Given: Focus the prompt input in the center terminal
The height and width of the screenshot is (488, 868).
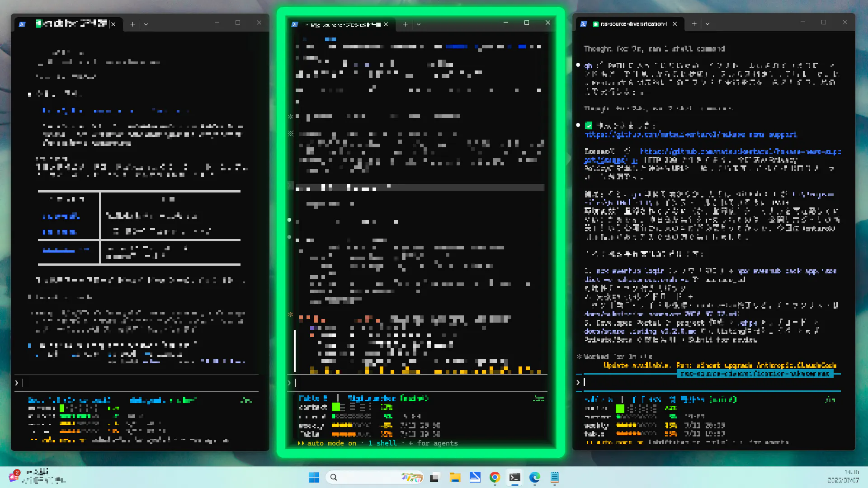Looking at the screenshot, I should tap(417, 383).
